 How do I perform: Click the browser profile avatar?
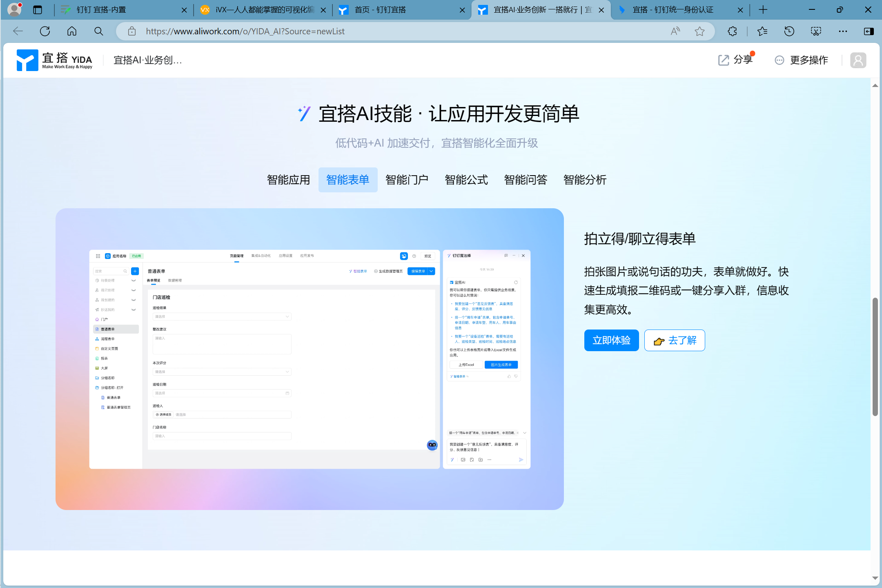pos(15,9)
